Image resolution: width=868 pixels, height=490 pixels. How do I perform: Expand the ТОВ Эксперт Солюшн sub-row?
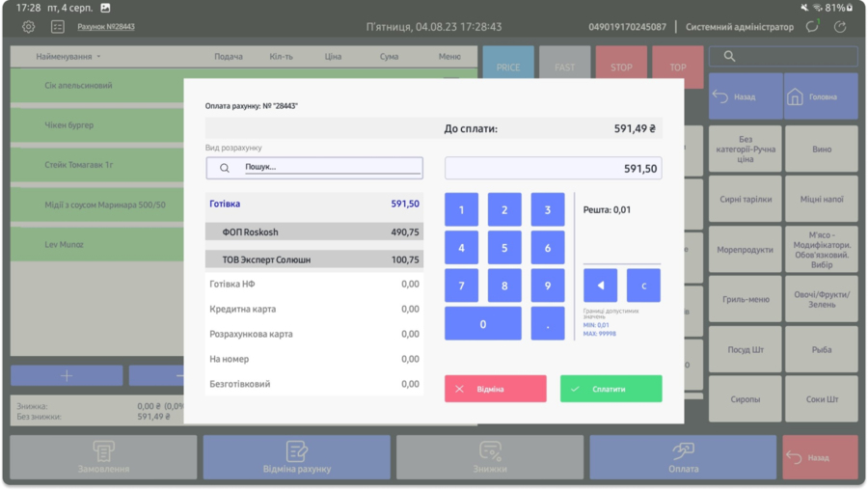[314, 259]
